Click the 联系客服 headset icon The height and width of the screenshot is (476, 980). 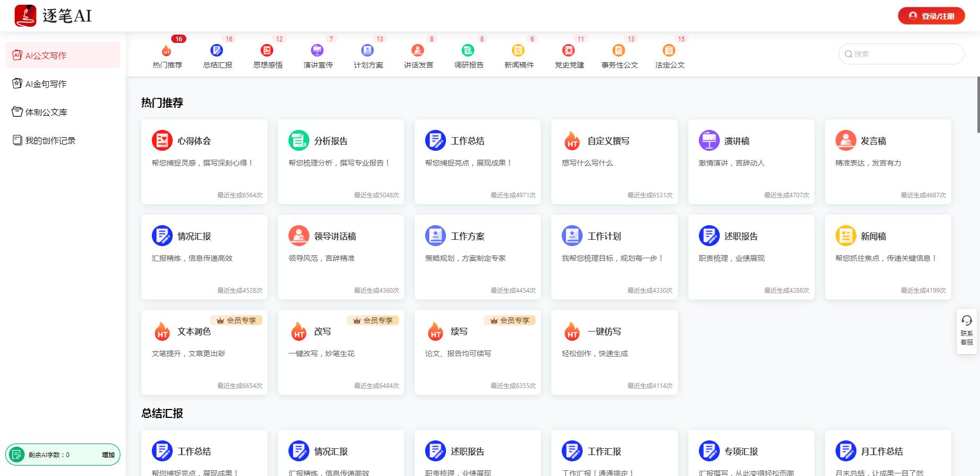point(966,320)
